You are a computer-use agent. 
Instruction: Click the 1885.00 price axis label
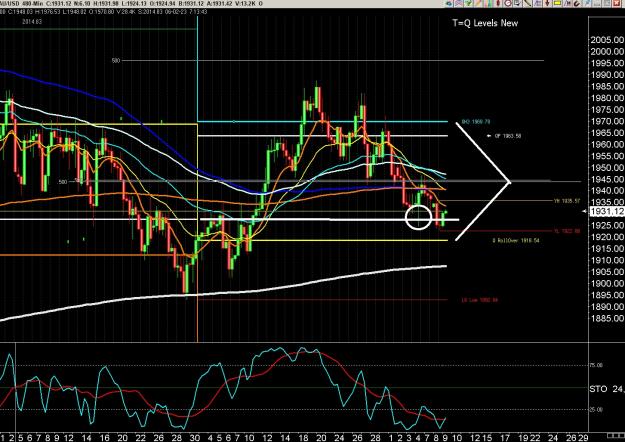(607, 318)
